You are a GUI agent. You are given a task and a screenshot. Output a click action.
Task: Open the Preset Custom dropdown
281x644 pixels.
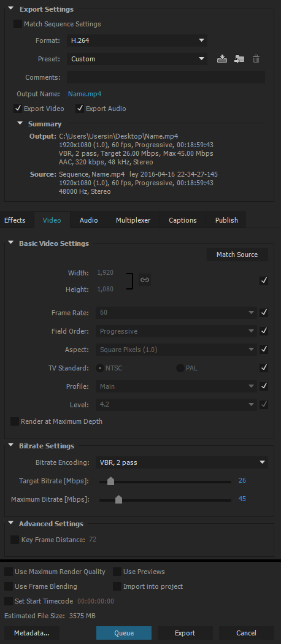137,59
